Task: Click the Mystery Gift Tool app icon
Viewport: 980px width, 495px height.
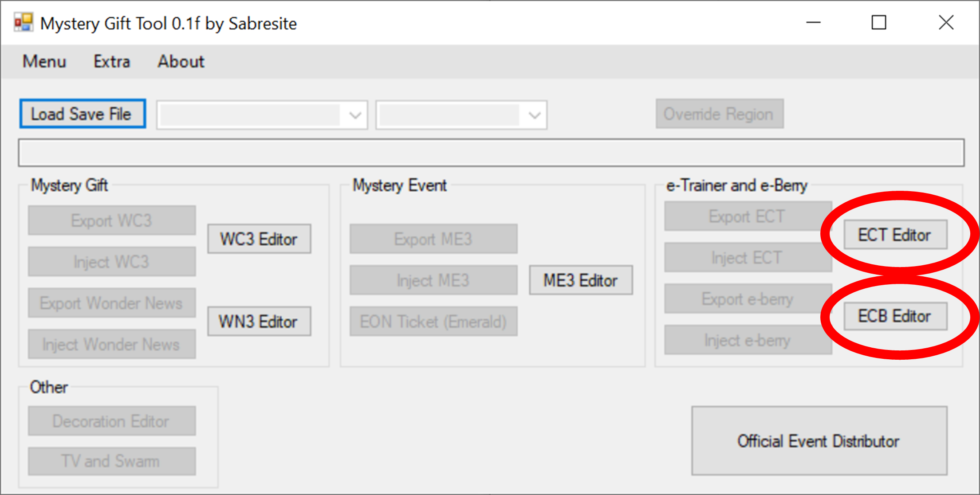Action: (x=23, y=23)
